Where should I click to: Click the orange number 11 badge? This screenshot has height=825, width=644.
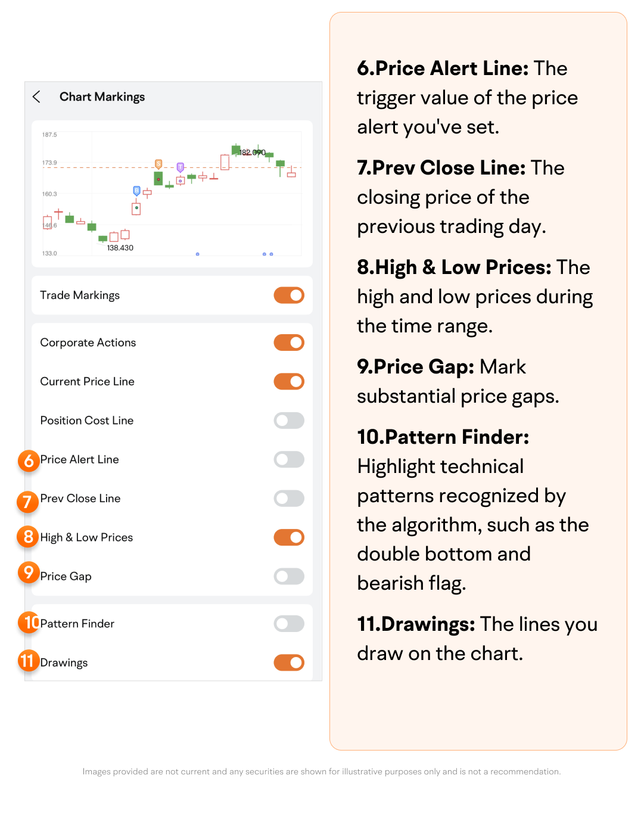28,661
